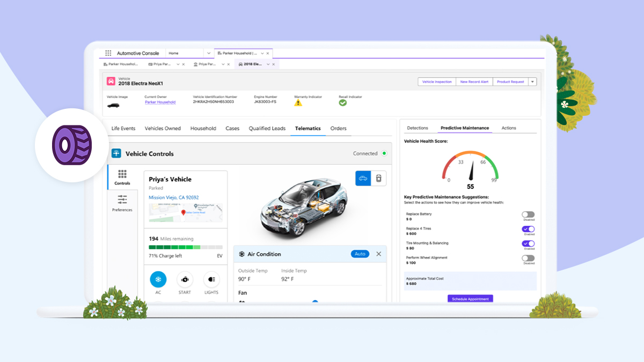Switch to the Qualified Leads tab
The height and width of the screenshot is (362, 644).
267,128
